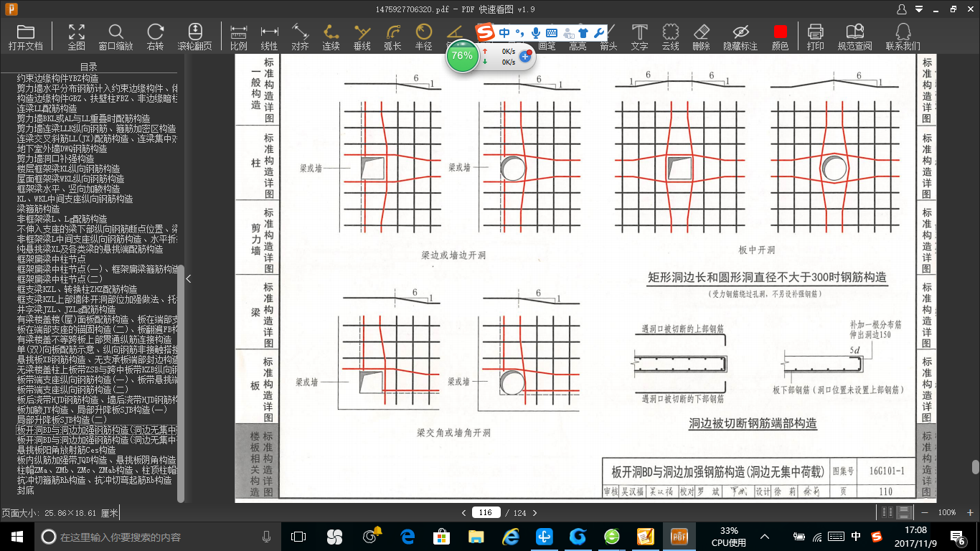Select bookmark 地下室外墙DWQ钢筋构造

click(x=62, y=149)
